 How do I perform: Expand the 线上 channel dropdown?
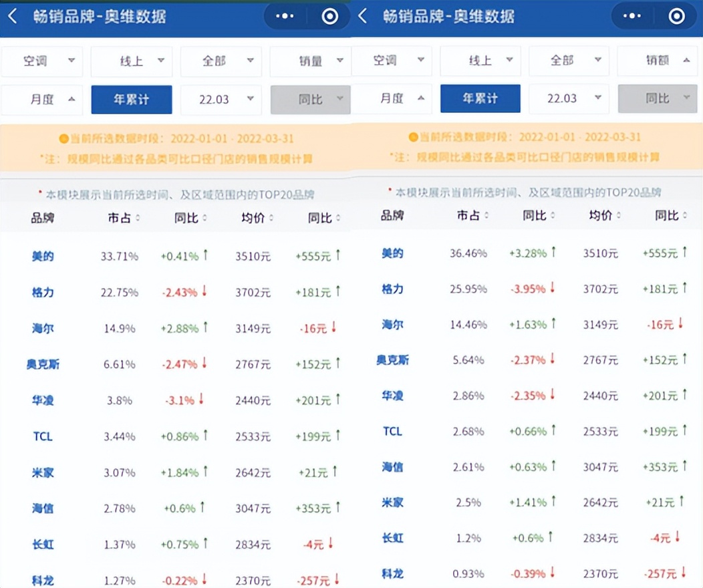(132, 60)
